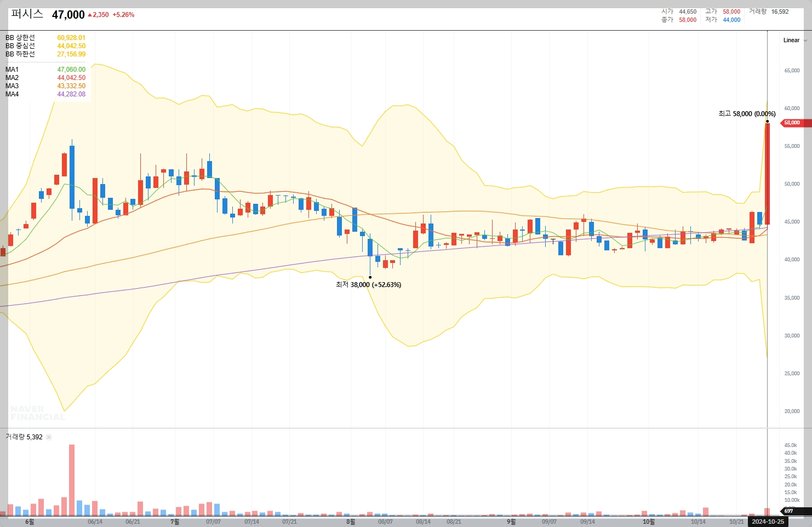Viewport: 812px width, 527px height.
Task: Click the 2024-10-25 date axis tag
Action: pyautogui.click(x=768, y=522)
